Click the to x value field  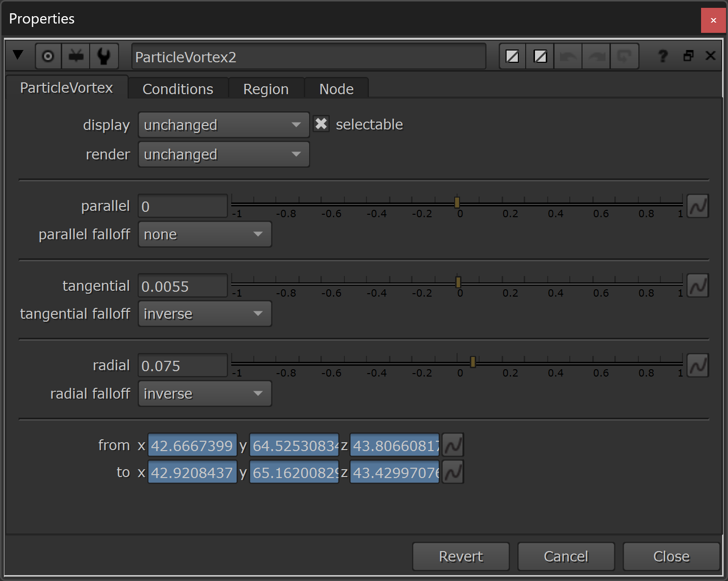point(193,472)
